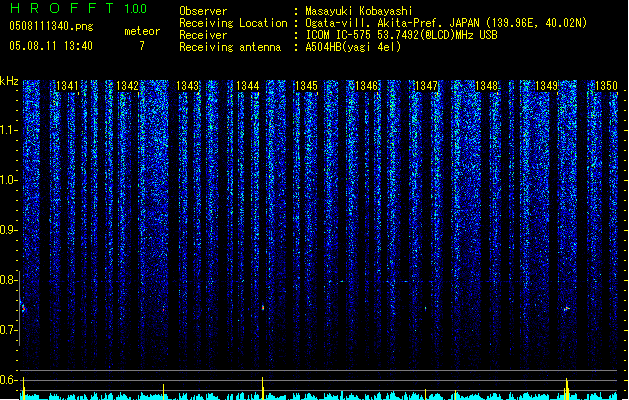Click the meteor echo at spectrogram left edge

coord(23,307)
